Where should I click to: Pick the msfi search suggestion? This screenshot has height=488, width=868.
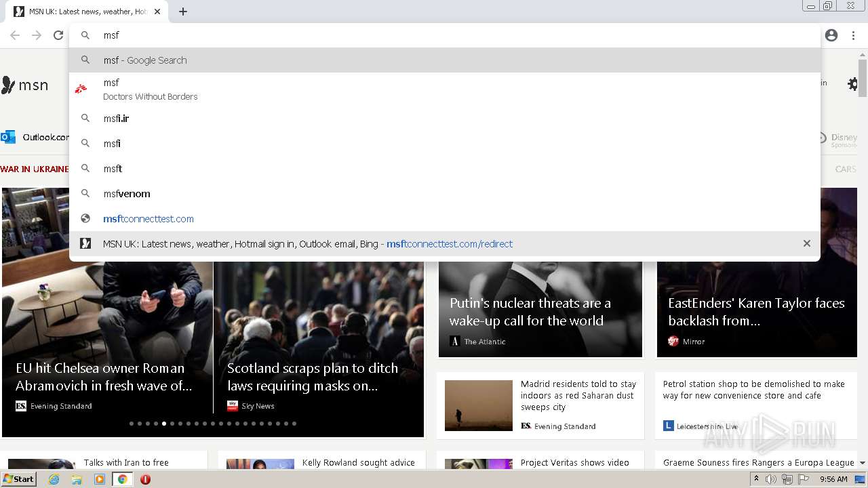pyautogui.click(x=445, y=143)
